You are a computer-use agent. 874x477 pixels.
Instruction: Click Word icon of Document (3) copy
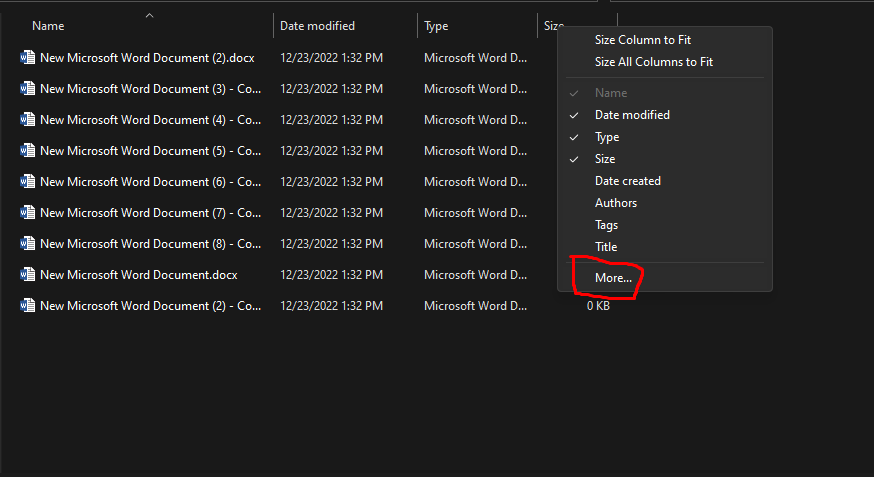[27, 89]
